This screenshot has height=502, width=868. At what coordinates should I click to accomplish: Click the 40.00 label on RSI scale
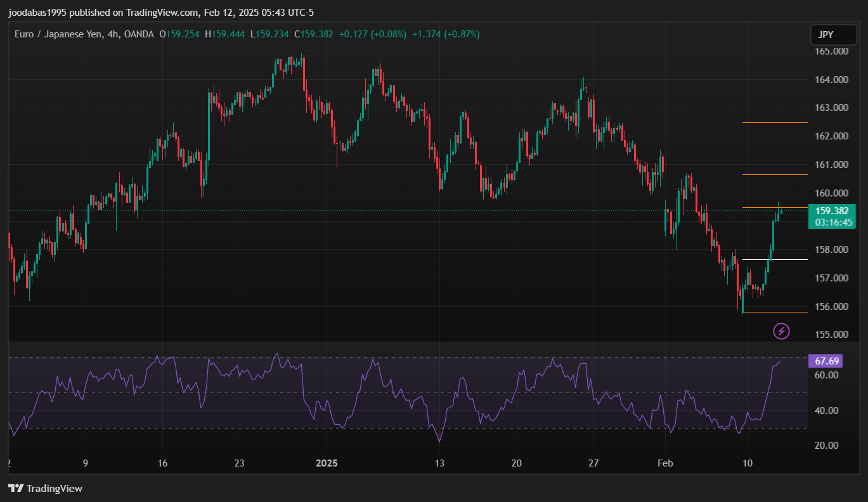(x=827, y=410)
